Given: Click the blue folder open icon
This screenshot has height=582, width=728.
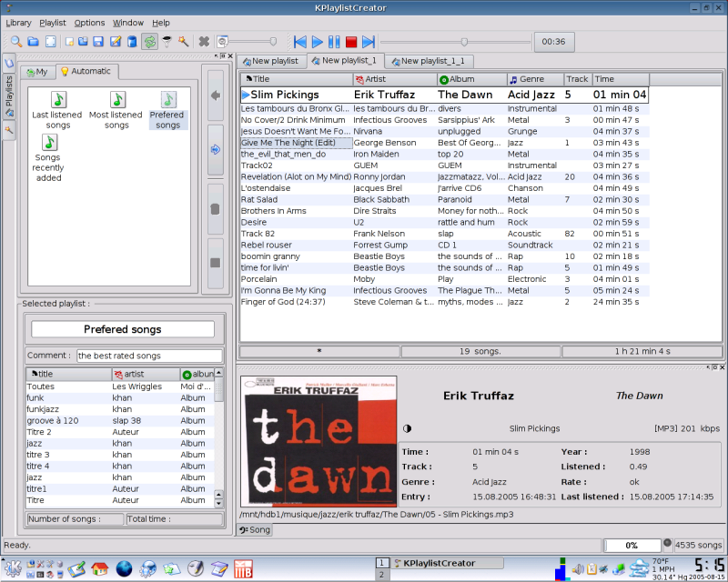Looking at the screenshot, I should click(33, 42).
